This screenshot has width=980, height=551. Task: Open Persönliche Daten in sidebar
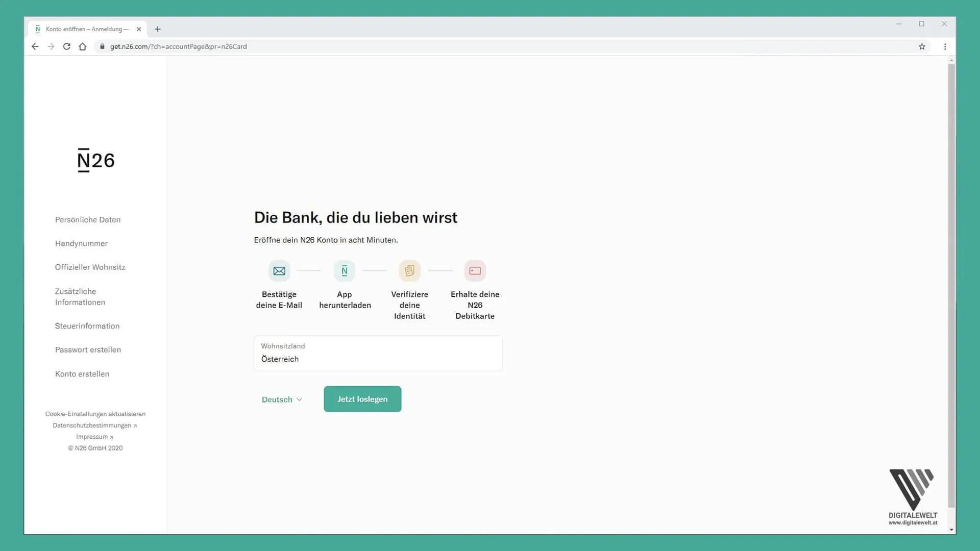pyautogui.click(x=88, y=220)
